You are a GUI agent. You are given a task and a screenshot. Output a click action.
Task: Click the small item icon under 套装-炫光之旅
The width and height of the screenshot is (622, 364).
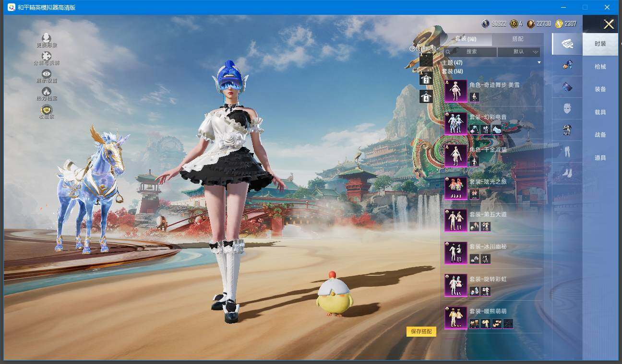click(x=474, y=194)
